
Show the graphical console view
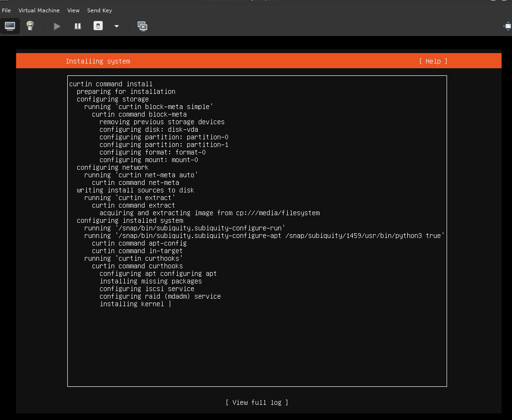tap(10, 26)
